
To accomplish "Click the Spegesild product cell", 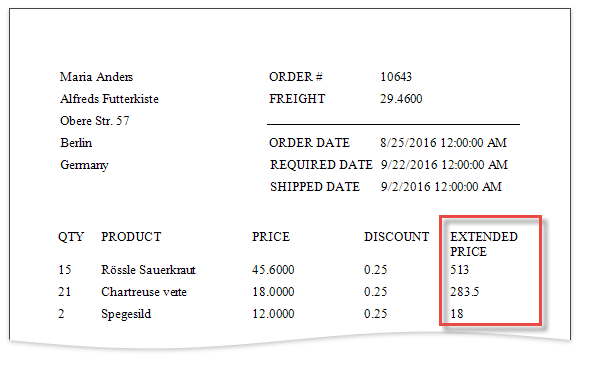I will pos(126,314).
